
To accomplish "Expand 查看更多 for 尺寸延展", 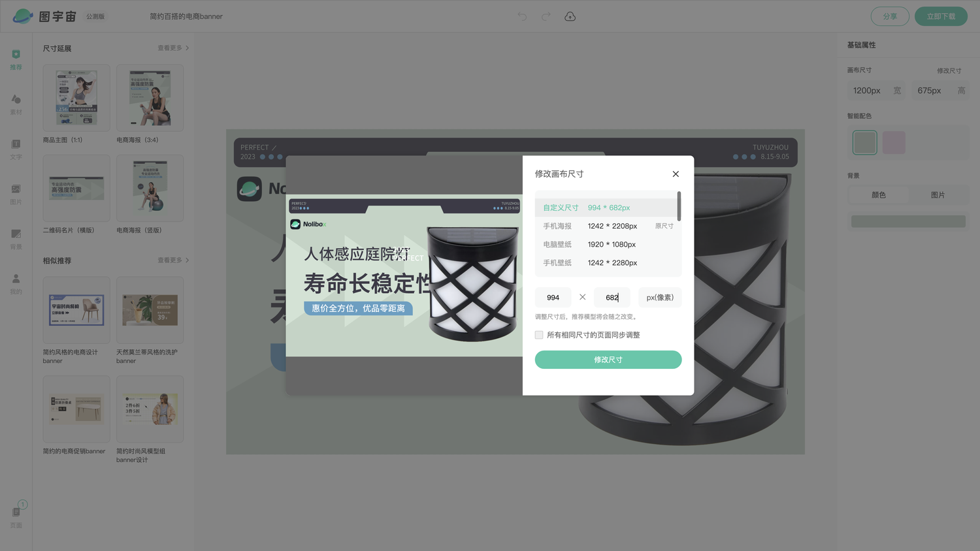I will click(x=173, y=48).
